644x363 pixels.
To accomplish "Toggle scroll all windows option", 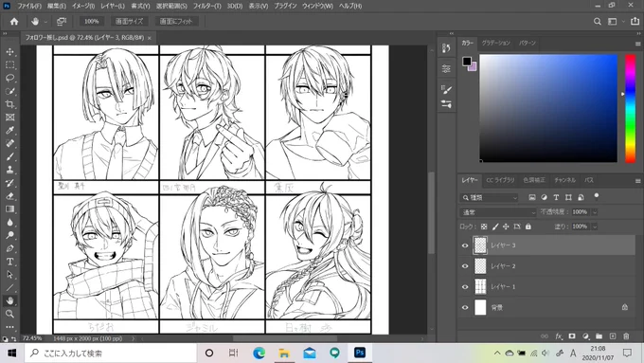I will (x=62, y=22).
